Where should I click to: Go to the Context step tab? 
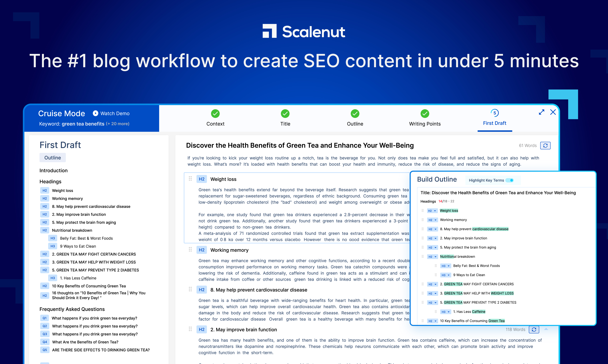(215, 124)
